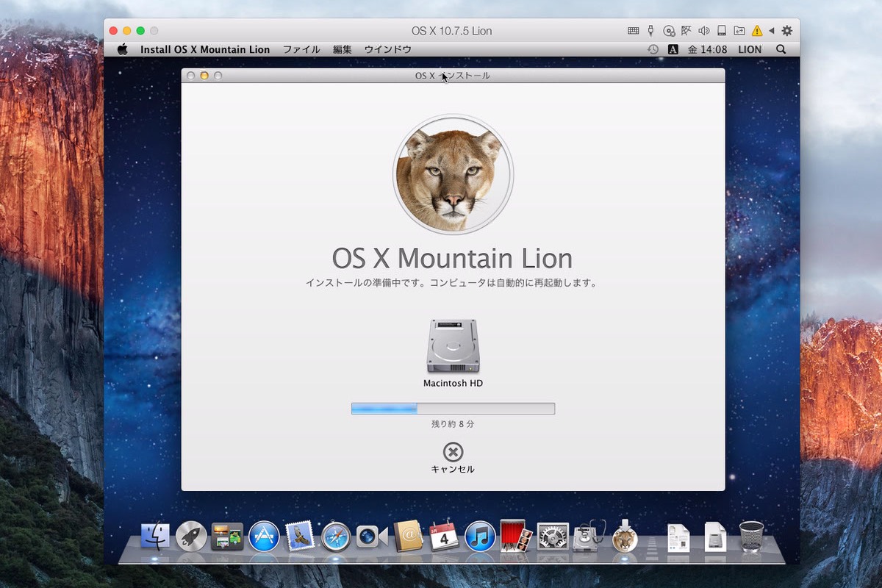This screenshot has width=882, height=588.
Task: Open the Documents stack in Dock
Action: (x=678, y=537)
